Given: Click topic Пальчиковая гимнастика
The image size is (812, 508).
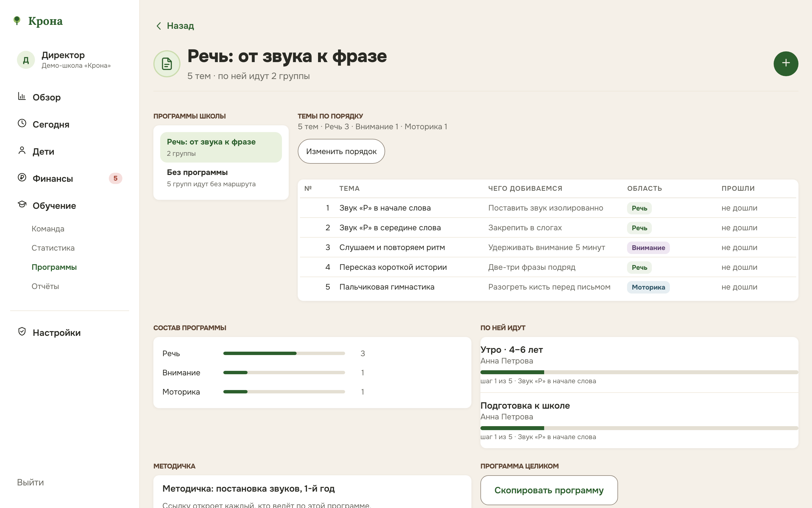Looking at the screenshot, I should [387, 287].
